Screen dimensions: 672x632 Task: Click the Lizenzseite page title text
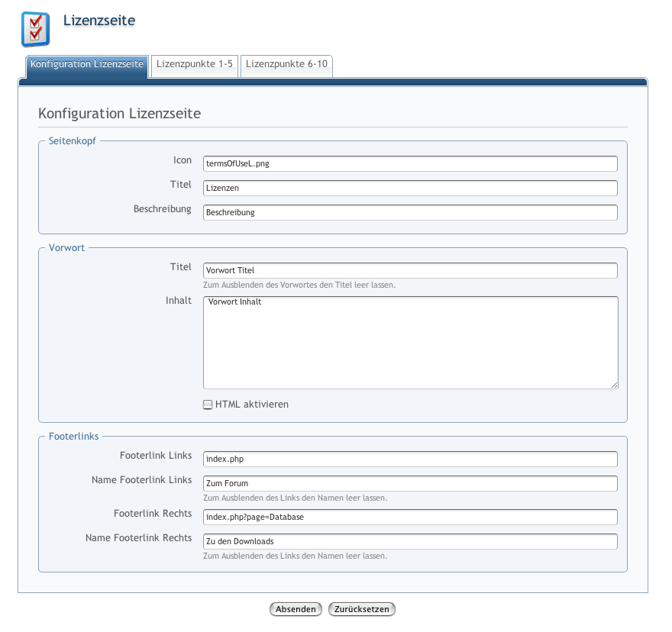[x=99, y=21]
